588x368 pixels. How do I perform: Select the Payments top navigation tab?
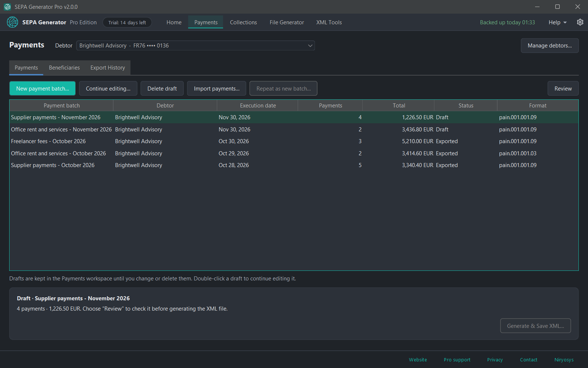(206, 22)
